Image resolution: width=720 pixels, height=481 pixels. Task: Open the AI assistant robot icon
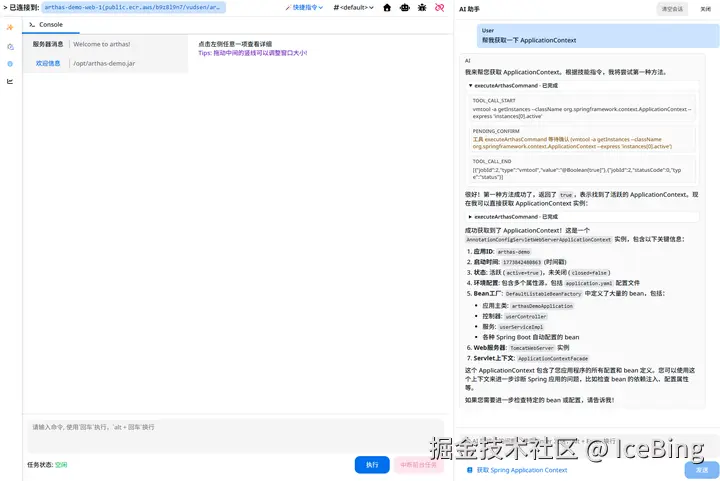tap(405, 7)
